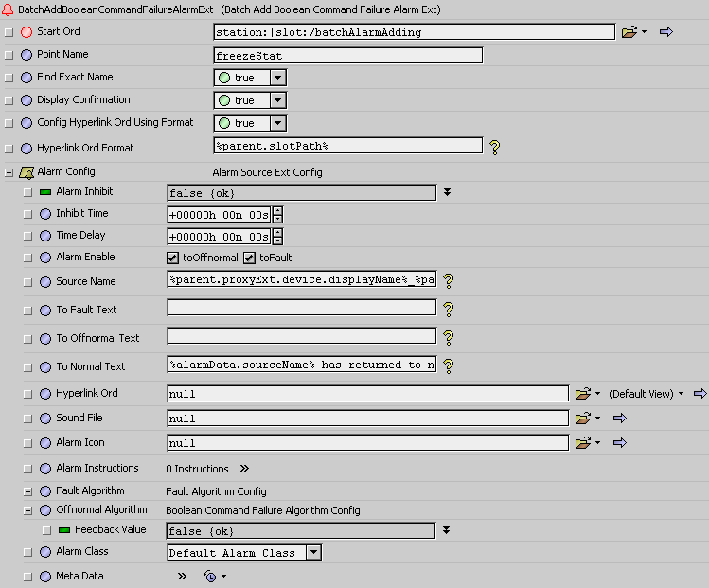
Task: Click the folder icon next to Start Ord
Action: click(629, 32)
